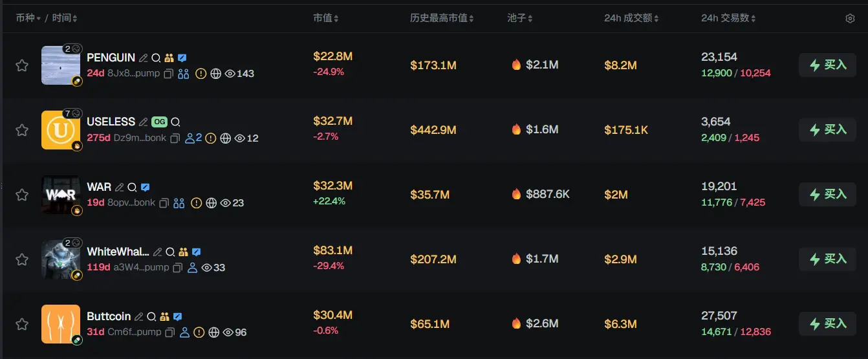Click the edit pencil next to WAR
The image size is (868, 359).
[119, 187]
